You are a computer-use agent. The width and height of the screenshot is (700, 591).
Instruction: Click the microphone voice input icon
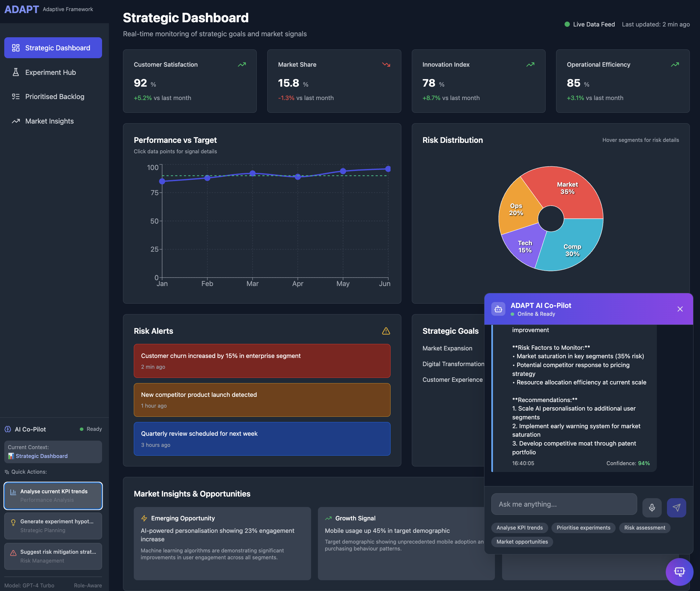pos(651,508)
